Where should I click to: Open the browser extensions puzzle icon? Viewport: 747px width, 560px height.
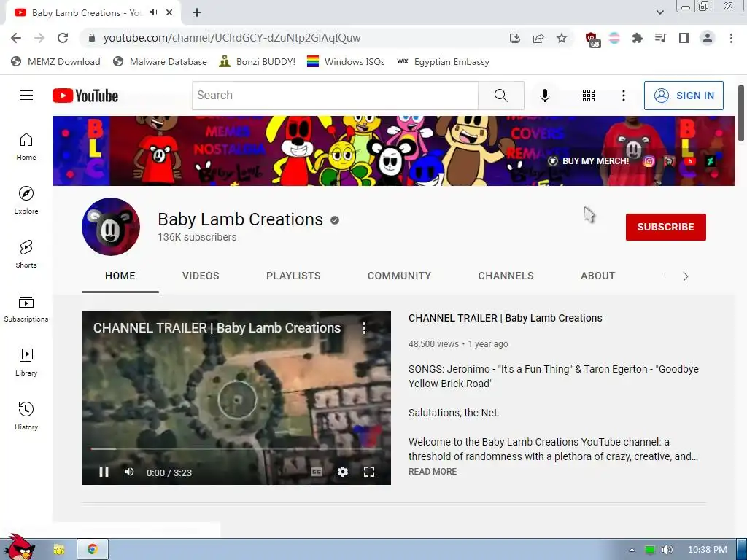(x=637, y=38)
